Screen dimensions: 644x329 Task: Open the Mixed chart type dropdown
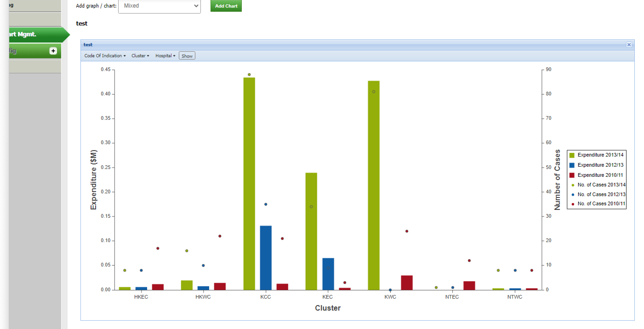click(159, 6)
